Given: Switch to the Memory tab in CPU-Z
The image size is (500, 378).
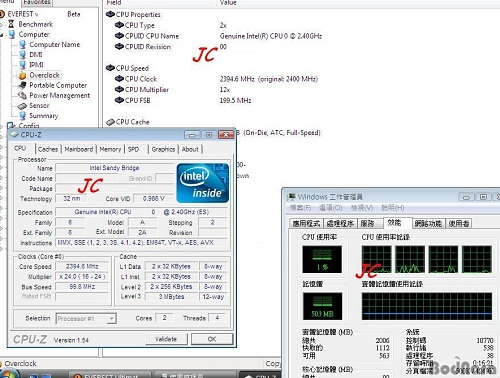Looking at the screenshot, I should pos(110,149).
